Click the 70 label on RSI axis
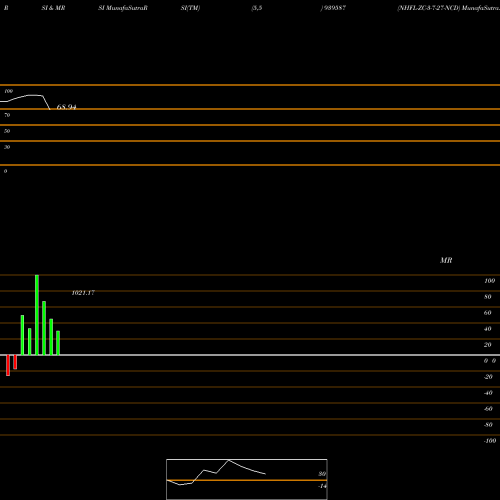500x500 pixels. pyautogui.click(x=7, y=115)
